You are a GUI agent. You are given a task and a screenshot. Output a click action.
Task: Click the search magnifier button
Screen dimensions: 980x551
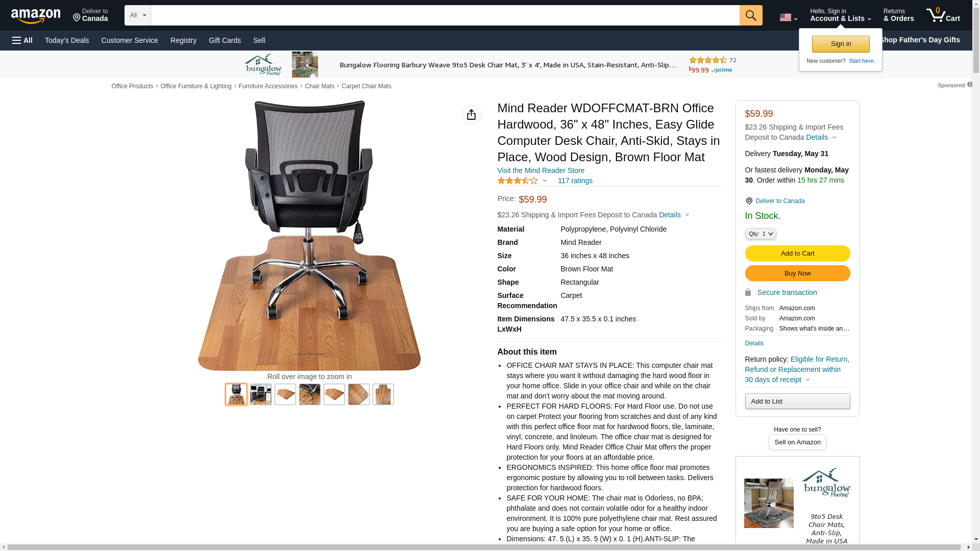pos(751,15)
